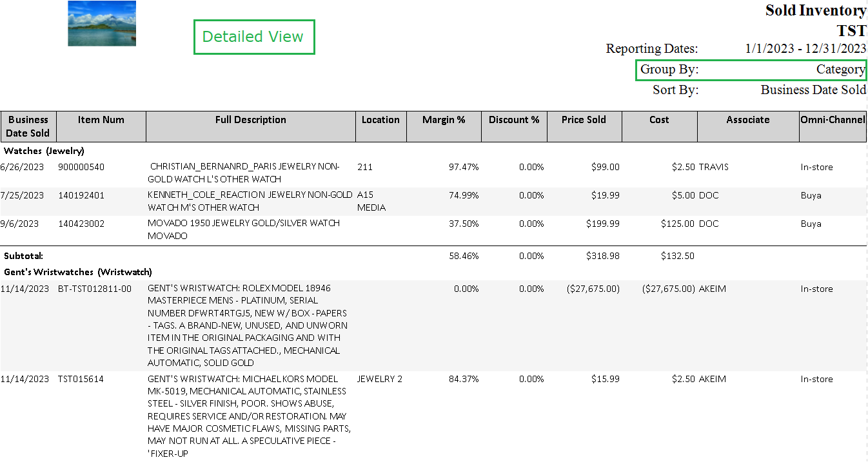This screenshot has height=462, width=868.
Task: Click cost value "$125.00"
Action: (x=678, y=224)
